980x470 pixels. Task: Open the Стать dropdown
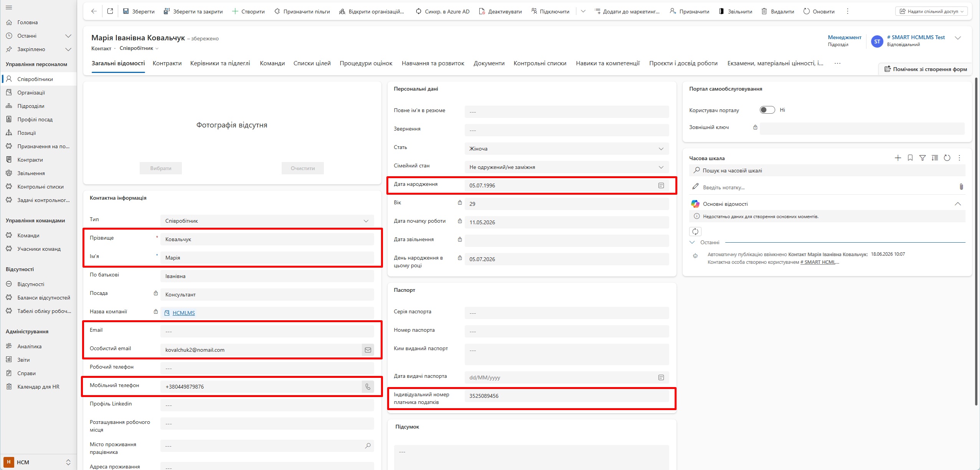point(567,149)
